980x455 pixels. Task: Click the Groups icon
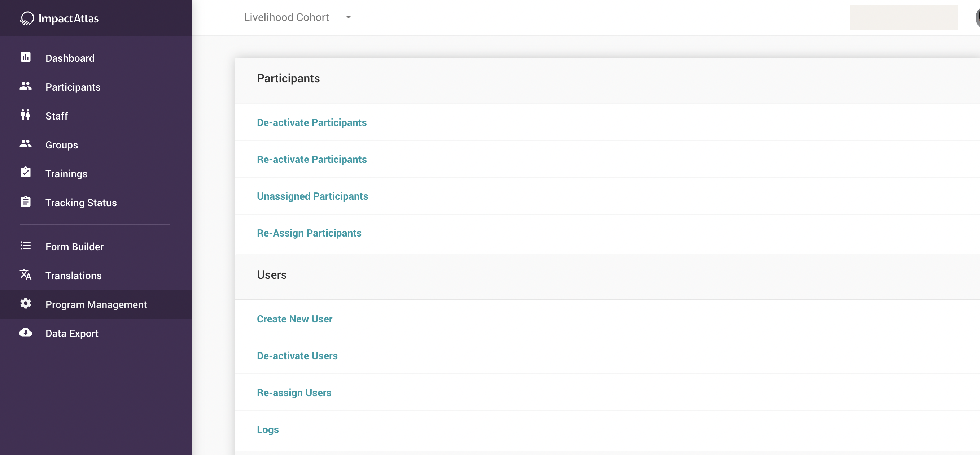pos(25,144)
